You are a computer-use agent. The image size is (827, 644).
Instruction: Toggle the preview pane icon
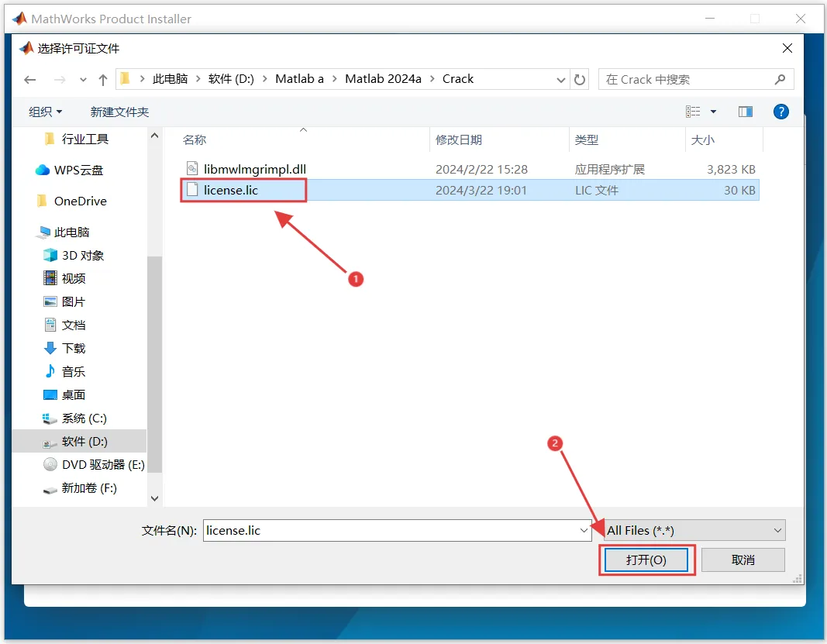pos(746,112)
